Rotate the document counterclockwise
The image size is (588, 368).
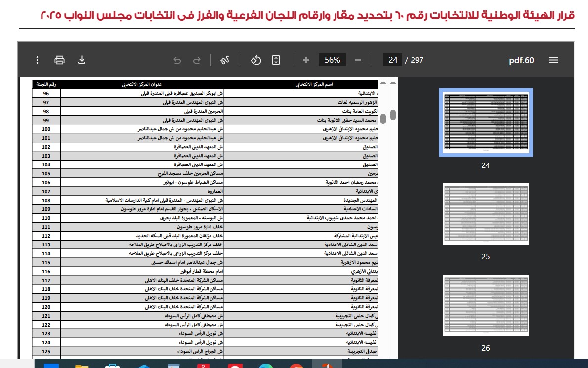255,60
